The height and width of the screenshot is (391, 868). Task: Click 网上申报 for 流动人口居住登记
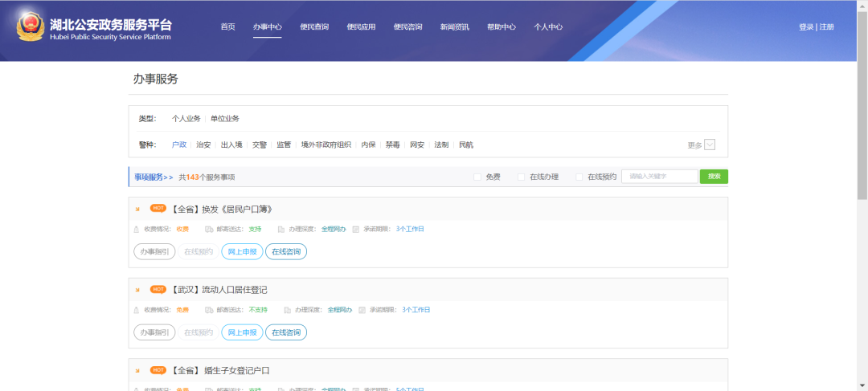tap(243, 332)
